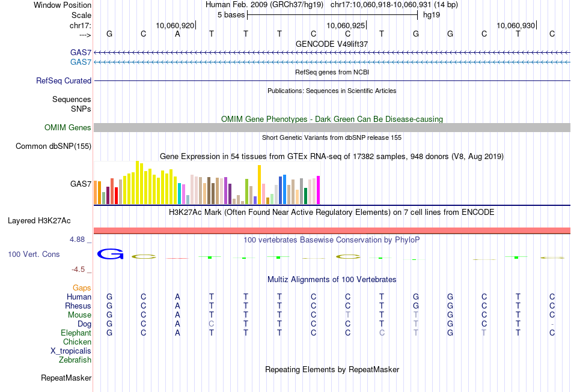Click the first base G in the sequence row
The width and height of the screenshot is (571, 392).
click(x=109, y=34)
